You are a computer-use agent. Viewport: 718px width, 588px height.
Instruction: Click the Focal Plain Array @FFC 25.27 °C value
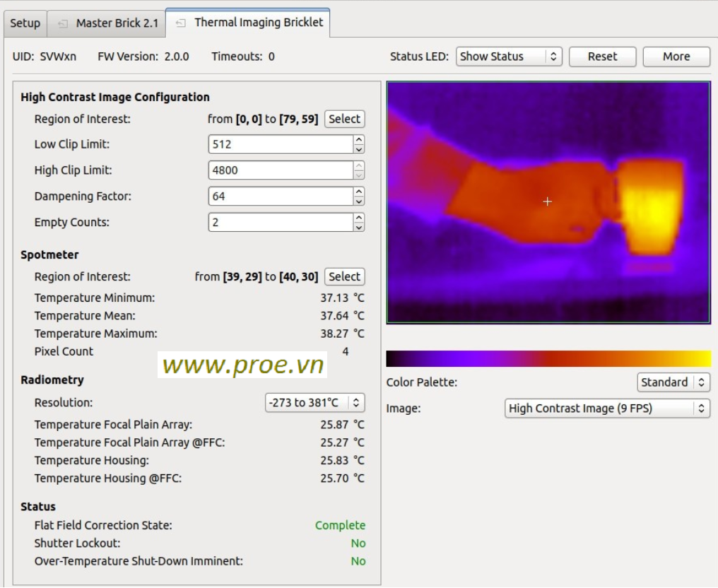(342, 442)
